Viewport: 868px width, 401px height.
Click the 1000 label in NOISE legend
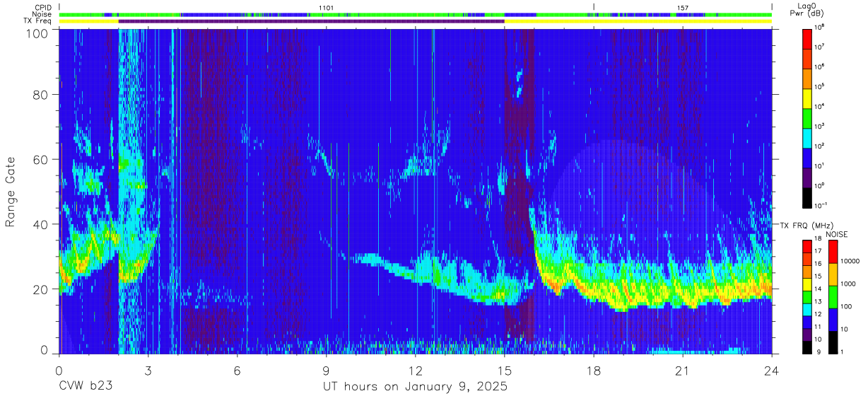[849, 284]
